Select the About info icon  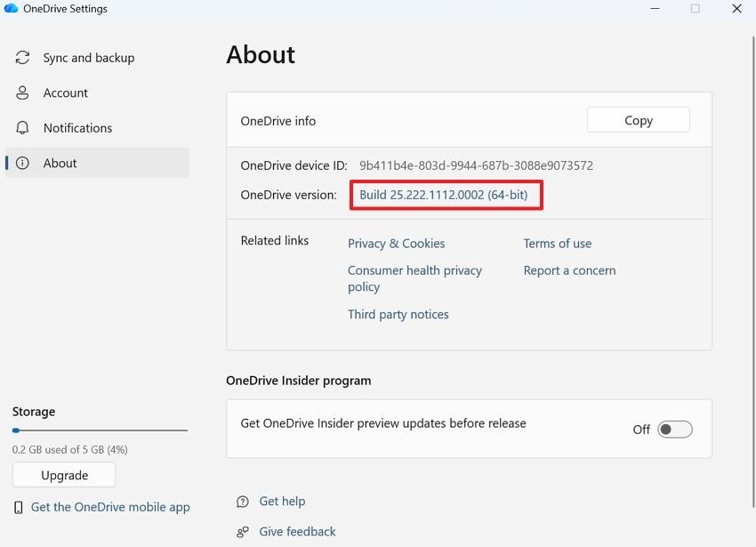click(x=21, y=163)
